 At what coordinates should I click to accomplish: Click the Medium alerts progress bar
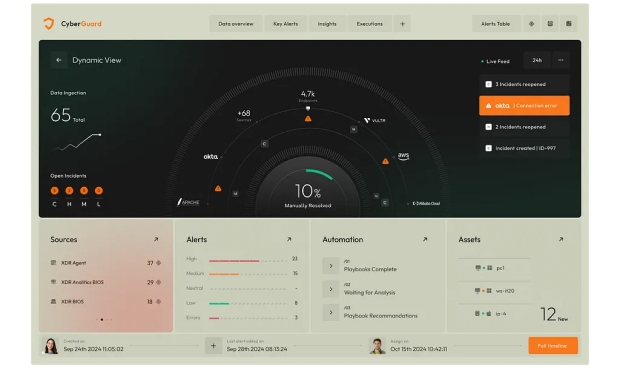point(248,274)
